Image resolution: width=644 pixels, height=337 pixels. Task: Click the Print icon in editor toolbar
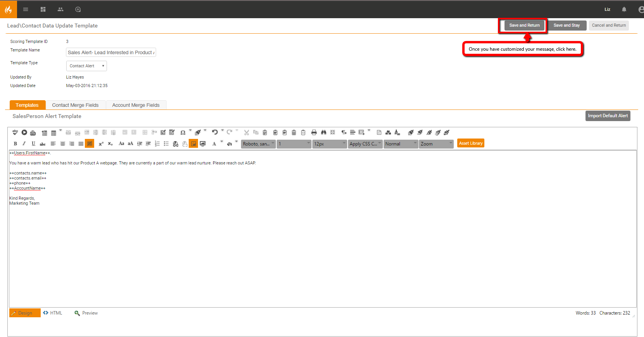coord(314,132)
